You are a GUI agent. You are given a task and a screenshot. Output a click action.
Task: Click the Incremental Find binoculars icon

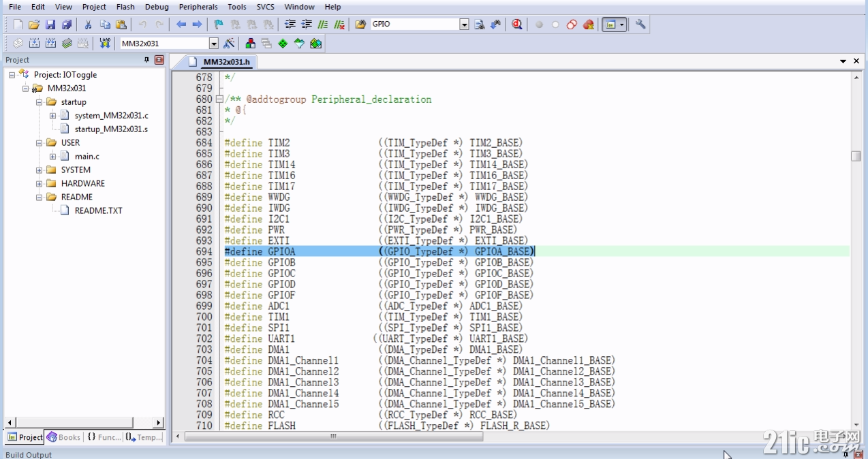click(496, 25)
